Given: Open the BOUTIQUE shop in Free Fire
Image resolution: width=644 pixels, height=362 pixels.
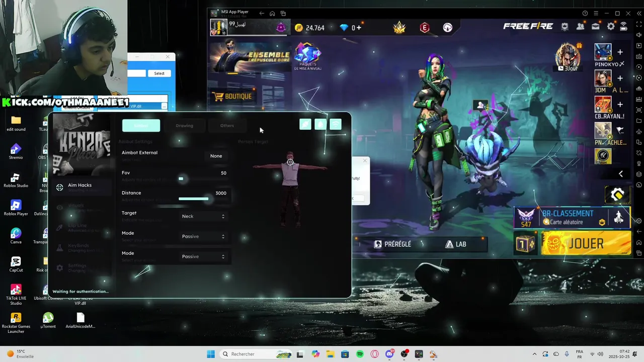Looking at the screenshot, I should (232, 97).
